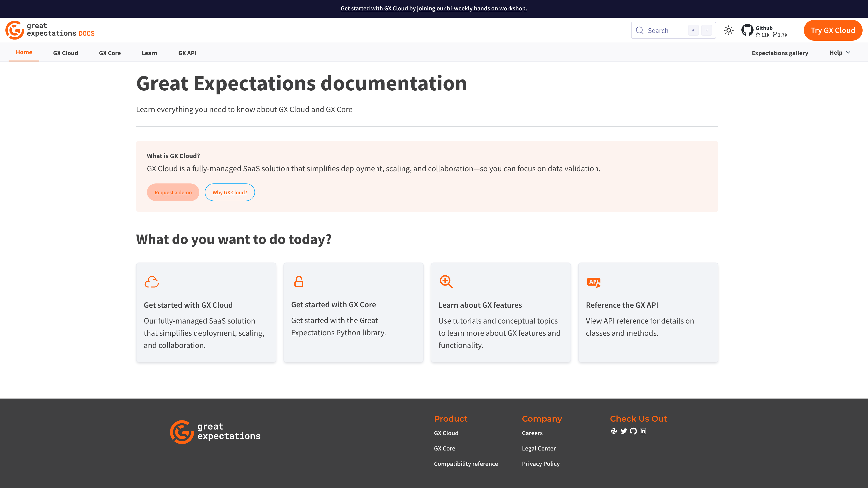Select the GX API navigation item
868x488 pixels.
pyautogui.click(x=187, y=53)
